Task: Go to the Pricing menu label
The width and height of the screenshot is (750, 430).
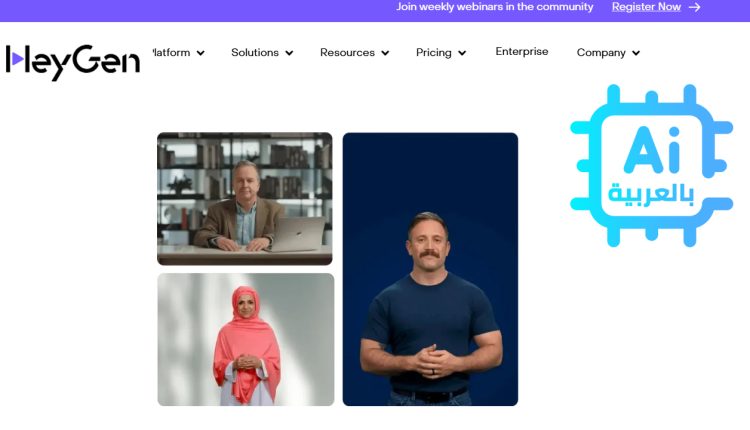Action: click(434, 53)
